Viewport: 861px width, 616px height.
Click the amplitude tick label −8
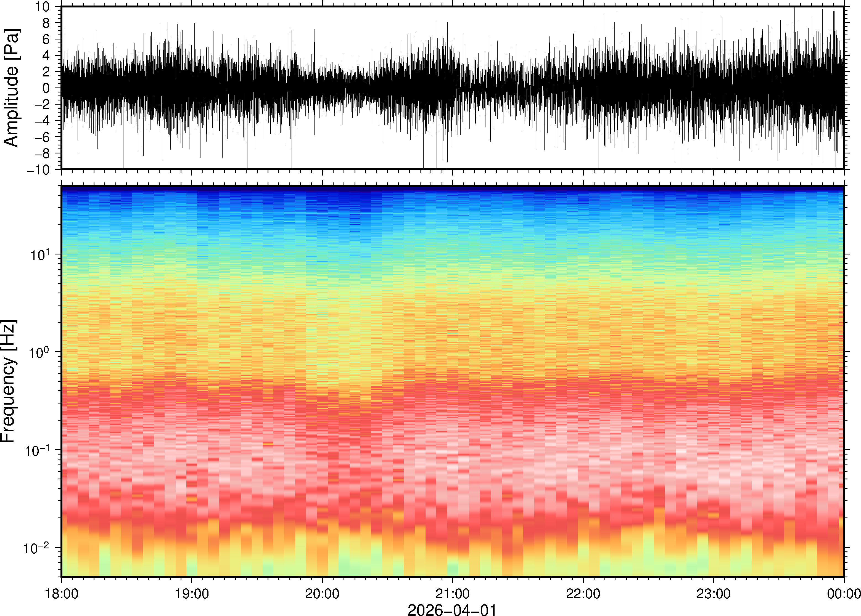coord(42,154)
